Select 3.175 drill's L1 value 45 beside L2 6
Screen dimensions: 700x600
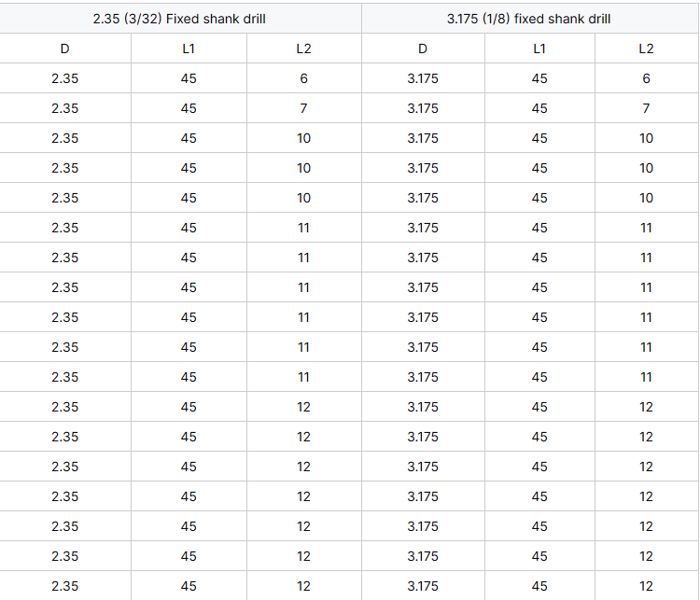click(x=539, y=78)
